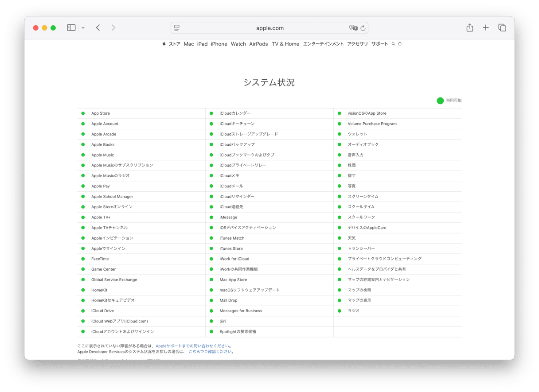Open the shopping bag icon

[400, 44]
